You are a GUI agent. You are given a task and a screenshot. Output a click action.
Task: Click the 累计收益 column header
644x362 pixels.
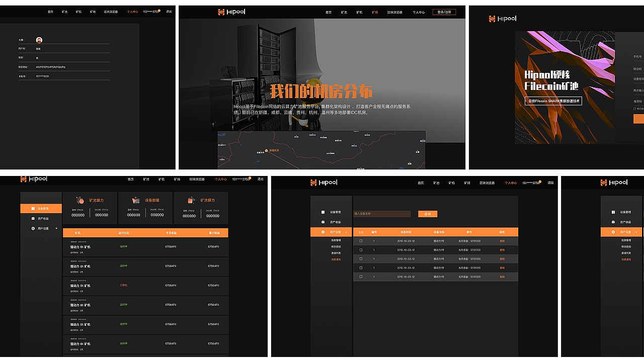click(214, 233)
